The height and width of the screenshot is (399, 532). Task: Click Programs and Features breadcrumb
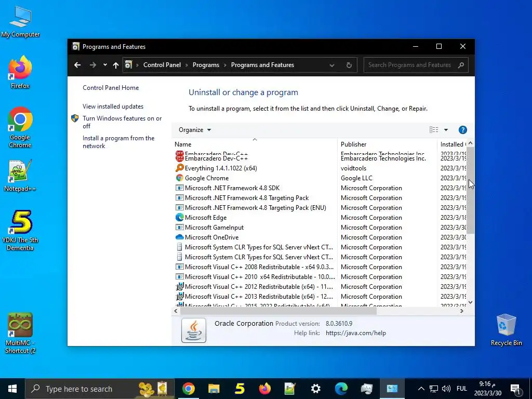point(262,65)
